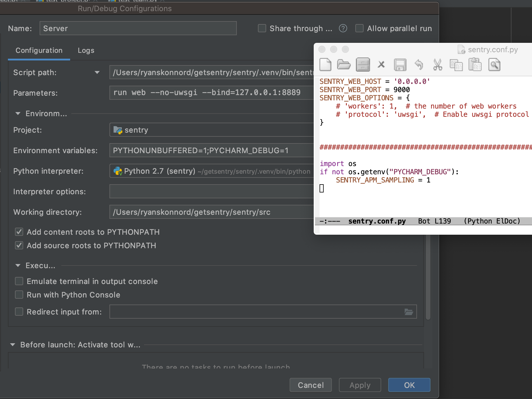This screenshot has width=532, height=399.
Task: Click the paste clipboard icon
Action: pyautogui.click(x=475, y=65)
